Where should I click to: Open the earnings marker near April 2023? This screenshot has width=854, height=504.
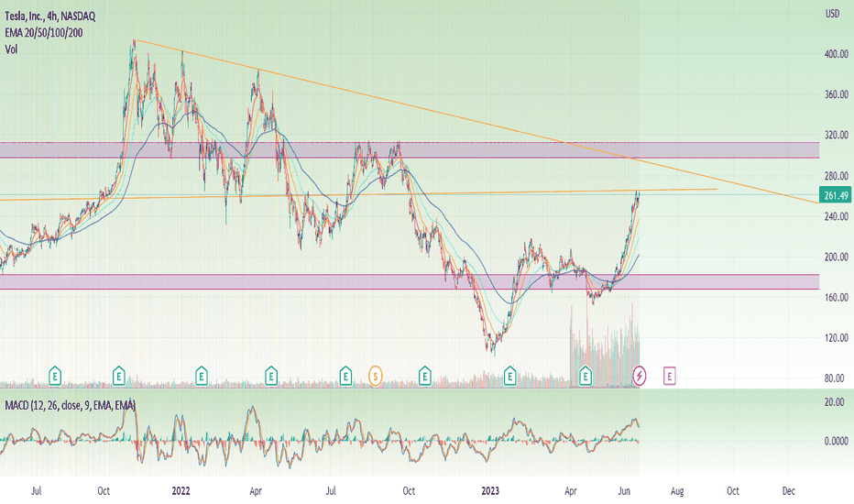pos(585,376)
